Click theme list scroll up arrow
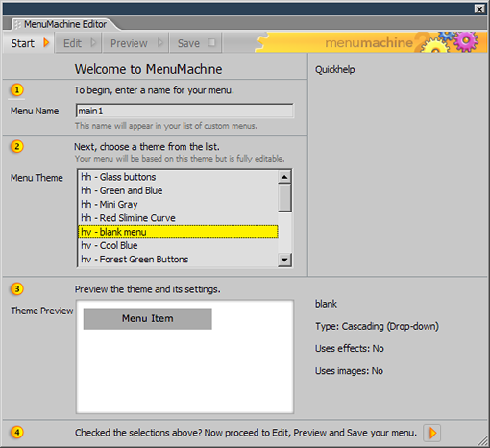Image resolution: width=490 pixels, height=448 pixels. point(284,177)
